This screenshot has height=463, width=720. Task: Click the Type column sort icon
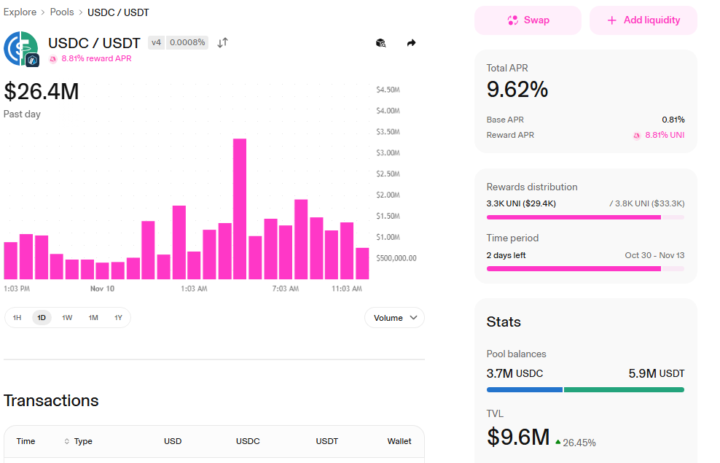click(67, 441)
